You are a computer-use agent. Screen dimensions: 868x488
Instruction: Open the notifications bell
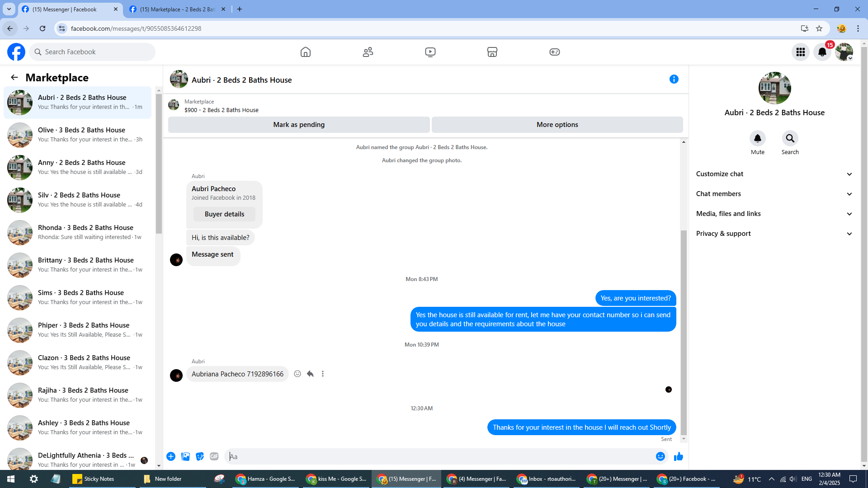(x=822, y=52)
